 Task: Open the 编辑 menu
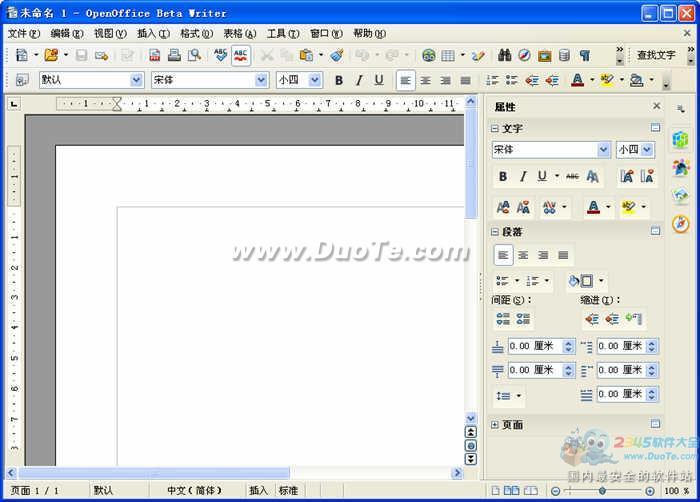(x=67, y=33)
